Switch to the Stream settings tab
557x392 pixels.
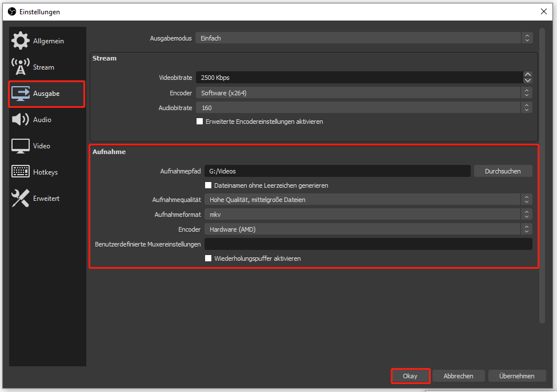pos(47,67)
